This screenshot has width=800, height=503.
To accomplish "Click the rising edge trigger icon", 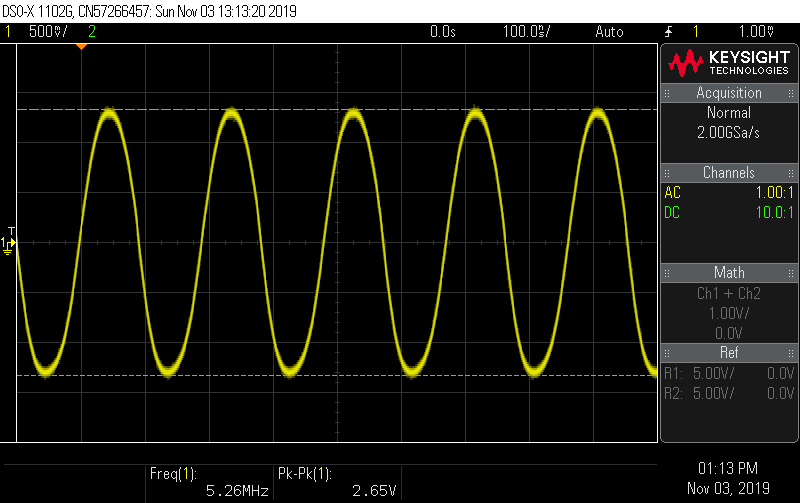I will [x=668, y=32].
